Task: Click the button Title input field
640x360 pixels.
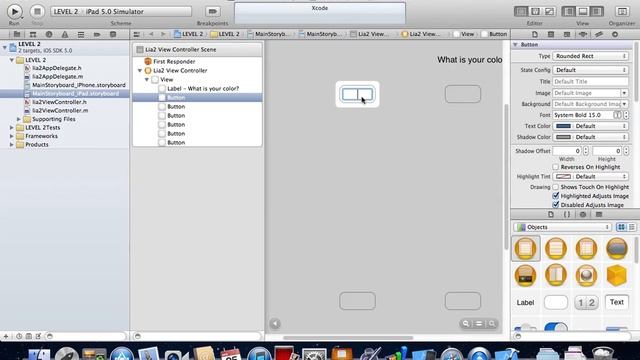Action: pyautogui.click(x=590, y=81)
